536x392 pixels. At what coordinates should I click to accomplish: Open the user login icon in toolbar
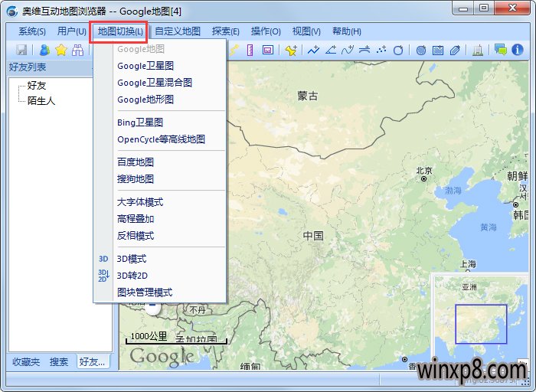pyautogui.click(x=44, y=51)
